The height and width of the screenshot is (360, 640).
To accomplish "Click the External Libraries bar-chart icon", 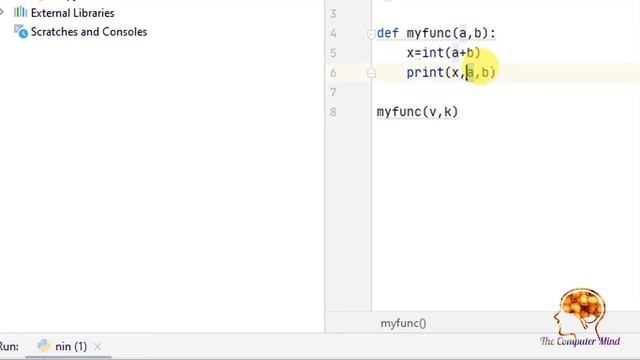I will click(20, 12).
